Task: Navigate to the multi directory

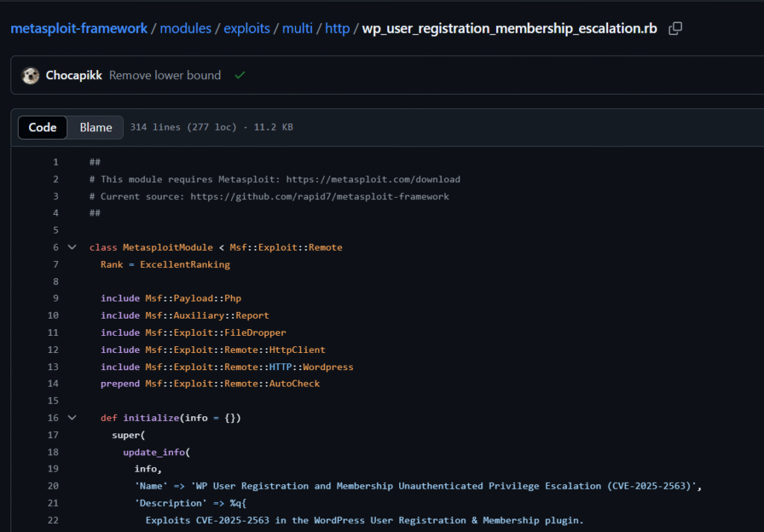Action: (297, 29)
